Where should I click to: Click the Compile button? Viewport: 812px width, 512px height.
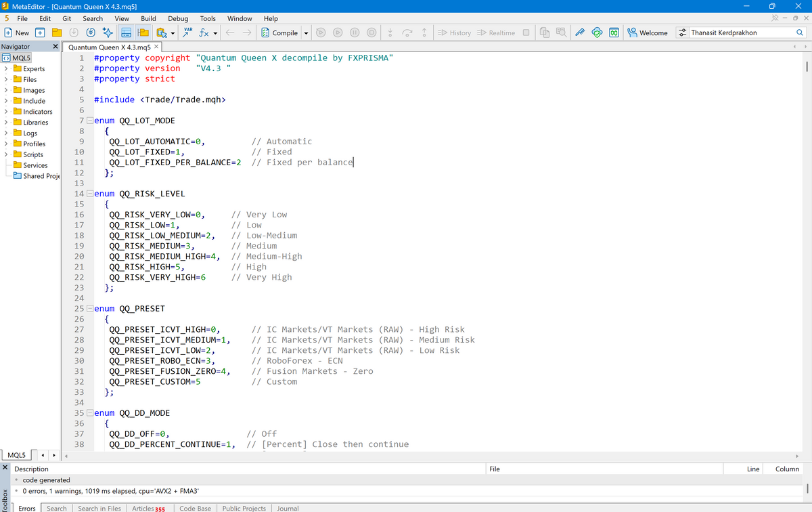pyautogui.click(x=279, y=33)
